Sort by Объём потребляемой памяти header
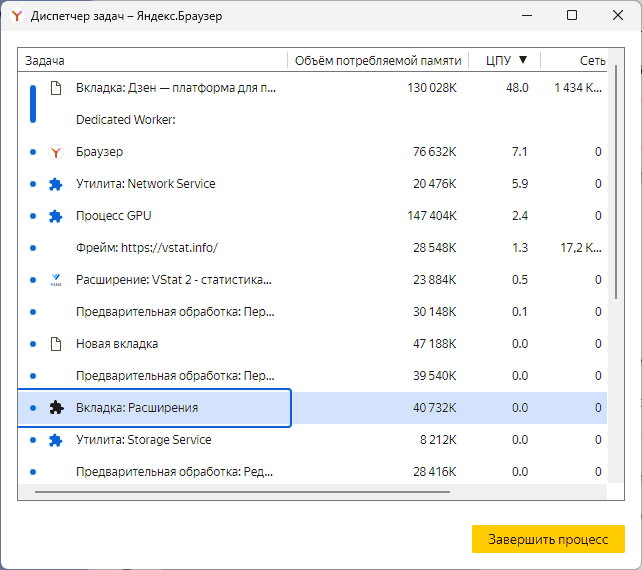Image resolution: width=642 pixels, height=570 pixels. pos(378,61)
